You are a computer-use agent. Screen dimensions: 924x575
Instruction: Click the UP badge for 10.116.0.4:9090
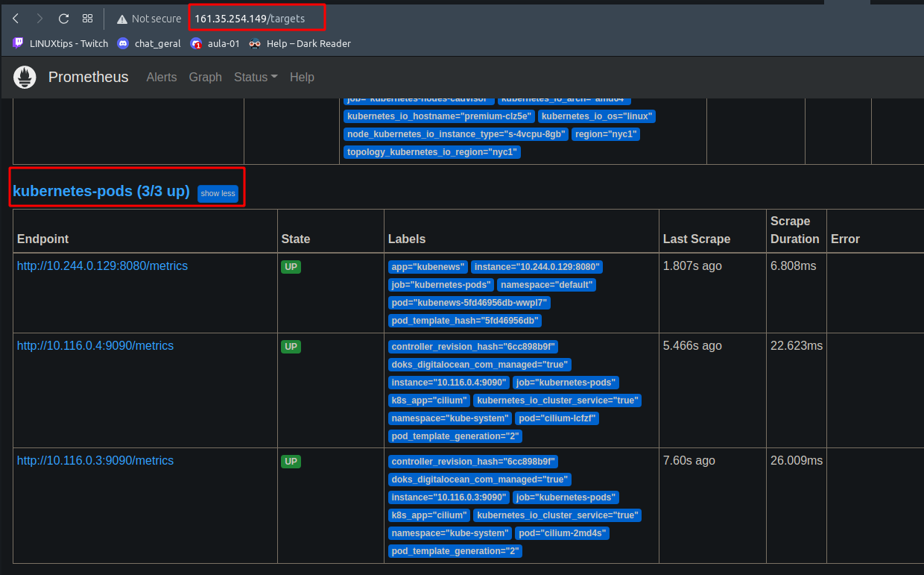click(x=291, y=347)
